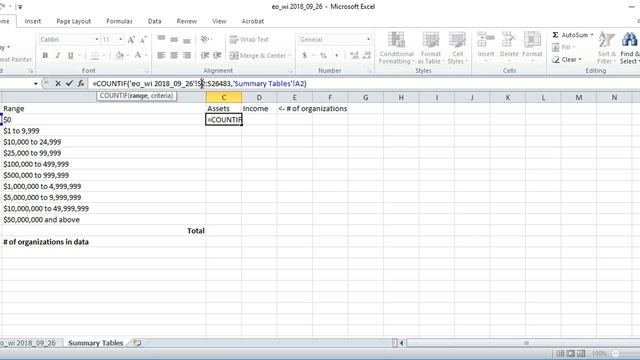Toggle Wrap Text
The height and width of the screenshot is (360, 640).
click(249, 40)
